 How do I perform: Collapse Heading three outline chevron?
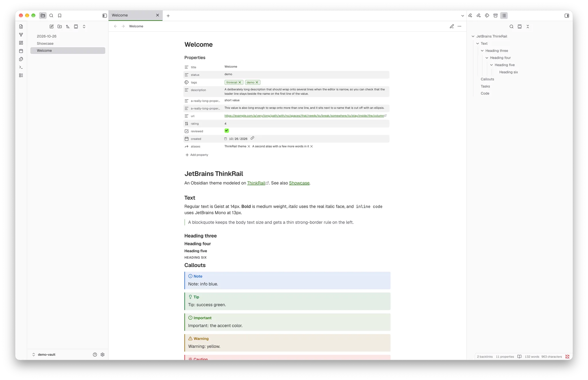point(482,51)
